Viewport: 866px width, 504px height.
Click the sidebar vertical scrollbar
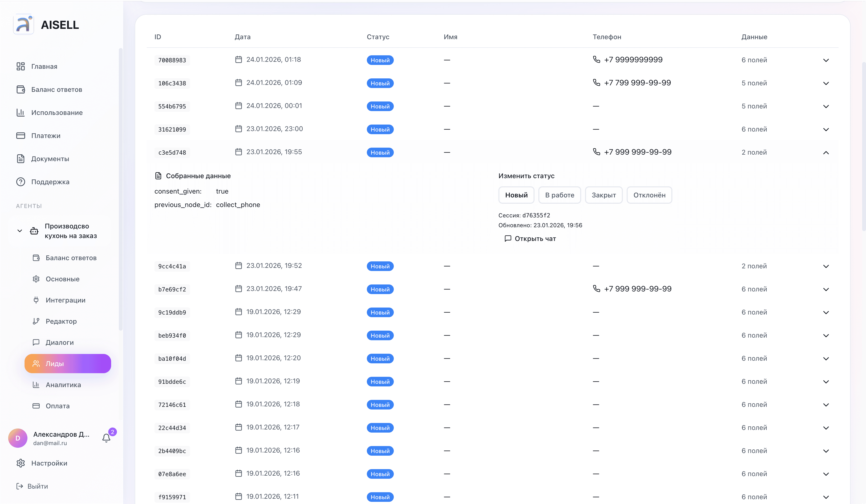point(120,189)
